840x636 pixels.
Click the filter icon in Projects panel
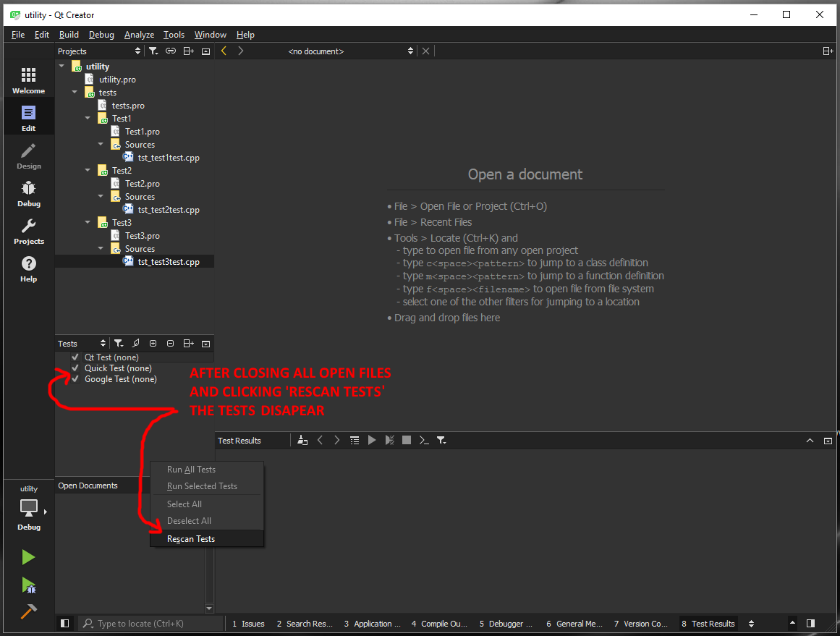[153, 51]
